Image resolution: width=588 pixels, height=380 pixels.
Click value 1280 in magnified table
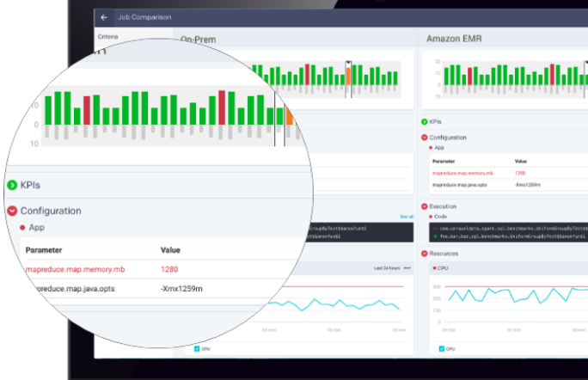tap(169, 269)
